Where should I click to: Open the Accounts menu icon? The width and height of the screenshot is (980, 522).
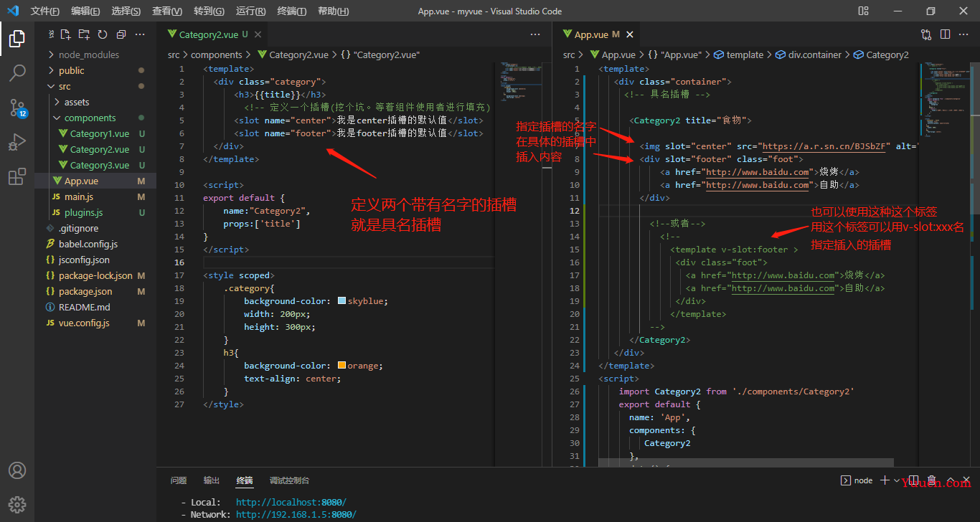pos(17,470)
